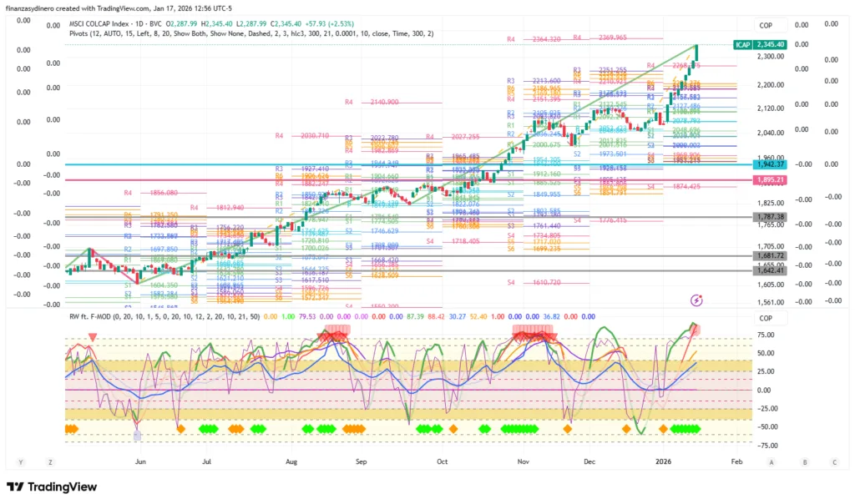Click the red down-triangle marker on the oscillator
Image resolution: width=855 pixels, height=504 pixels.
(93, 337)
